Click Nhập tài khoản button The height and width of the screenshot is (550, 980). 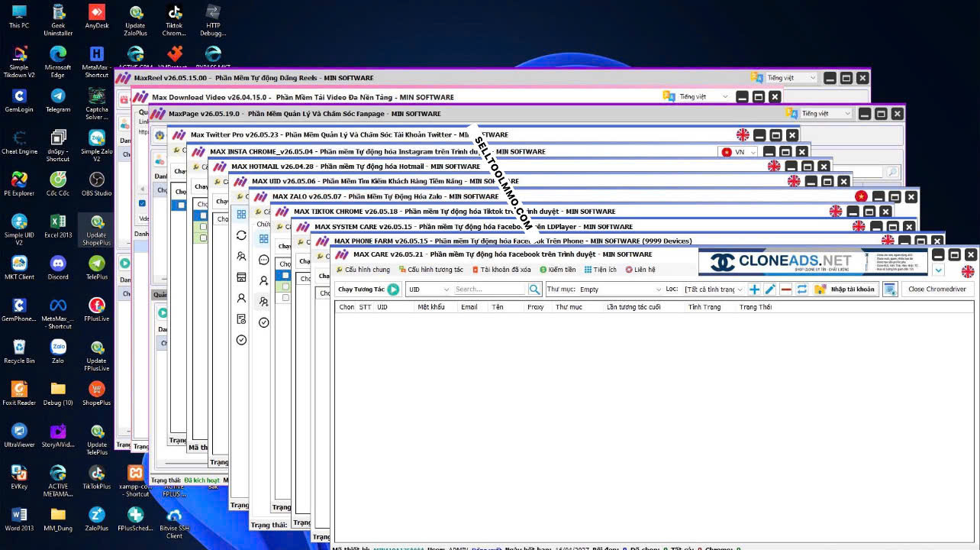[846, 290]
